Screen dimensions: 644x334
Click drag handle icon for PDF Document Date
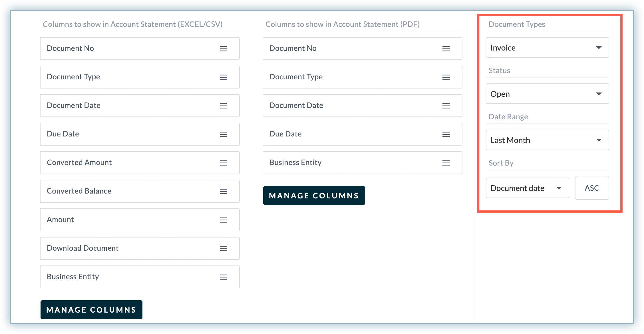pos(446,106)
